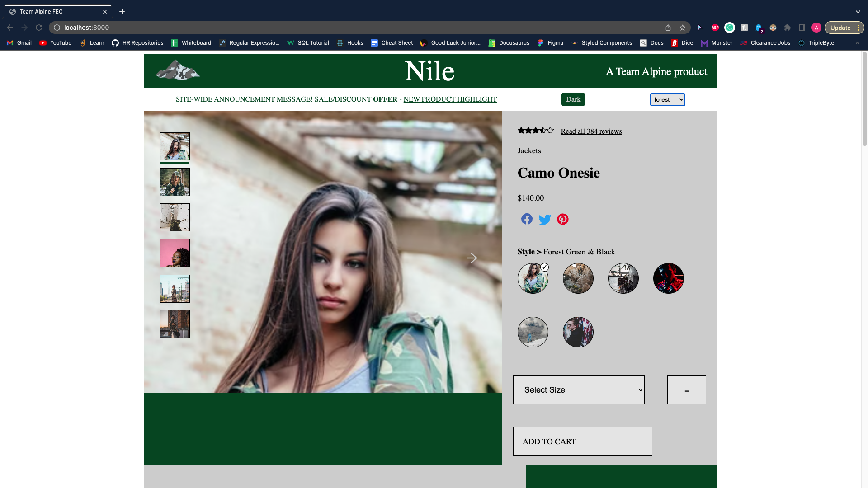Viewport: 868px width, 488px height.
Task: Share product on Facebook icon
Action: (527, 219)
